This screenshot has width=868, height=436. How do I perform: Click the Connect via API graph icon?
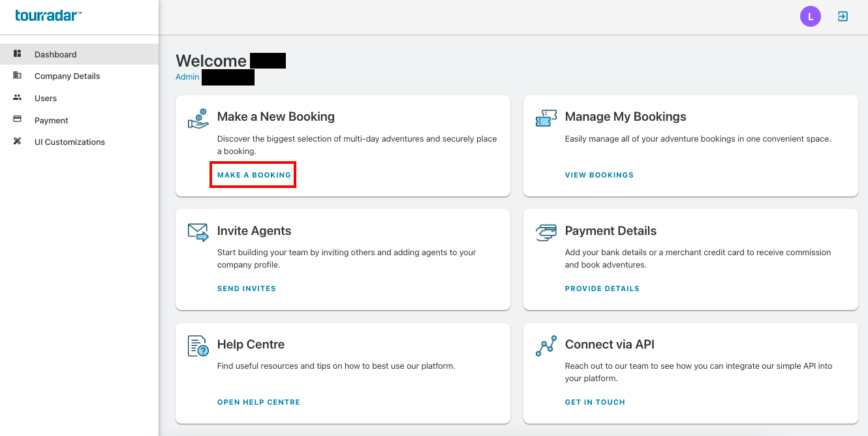coord(546,346)
